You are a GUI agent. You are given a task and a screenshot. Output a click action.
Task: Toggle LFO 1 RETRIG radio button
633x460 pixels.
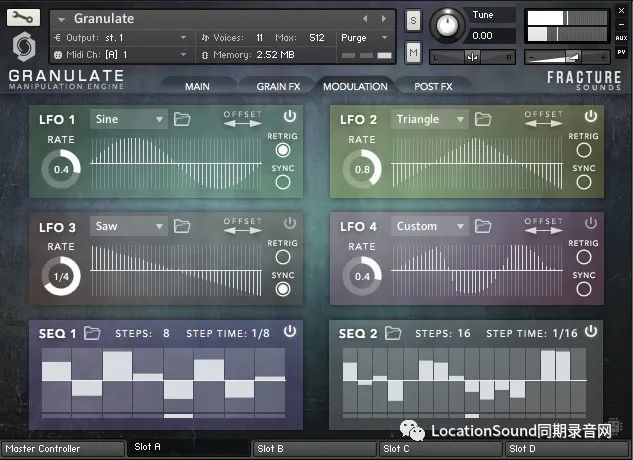pyautogui.click(x=283, y=150)
